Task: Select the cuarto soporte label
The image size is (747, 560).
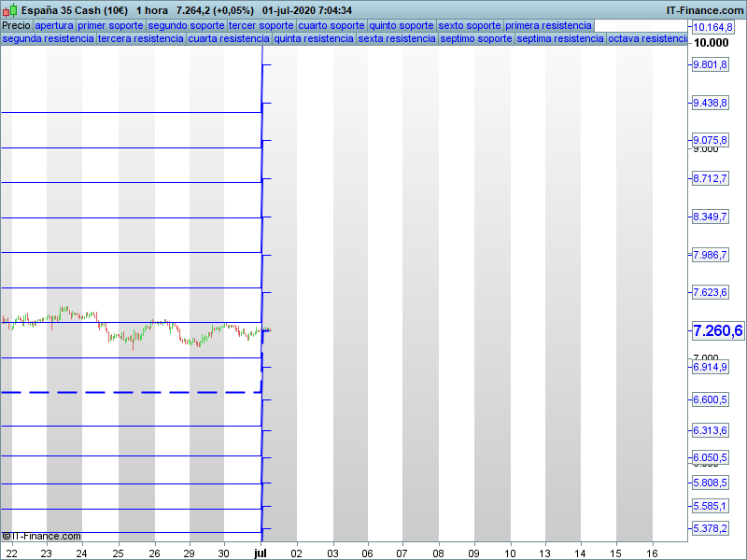Action: 331,25
